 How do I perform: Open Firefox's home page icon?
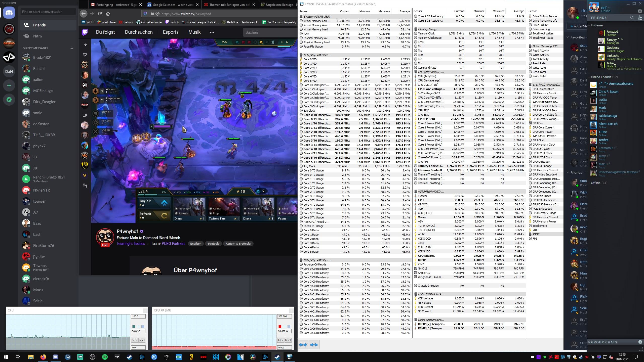tap(108, 14)
